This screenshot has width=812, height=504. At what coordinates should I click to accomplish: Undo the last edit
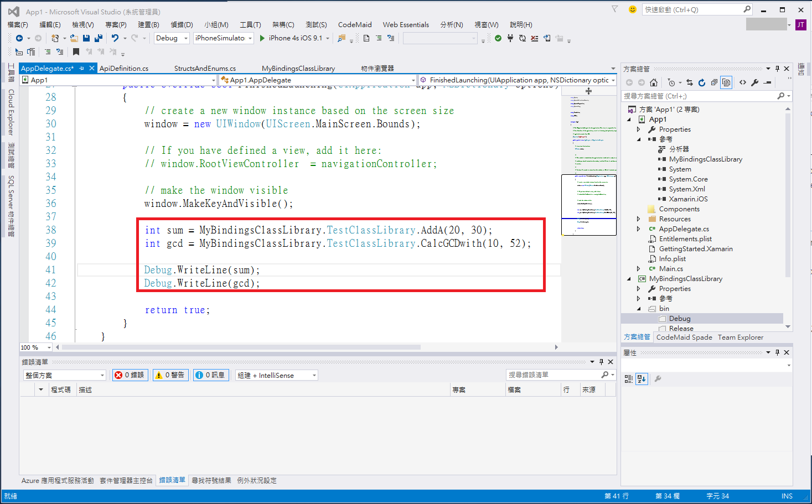[115, 38]
